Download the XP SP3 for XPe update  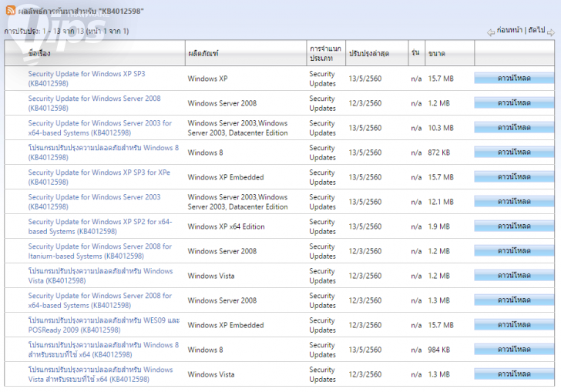514,176
